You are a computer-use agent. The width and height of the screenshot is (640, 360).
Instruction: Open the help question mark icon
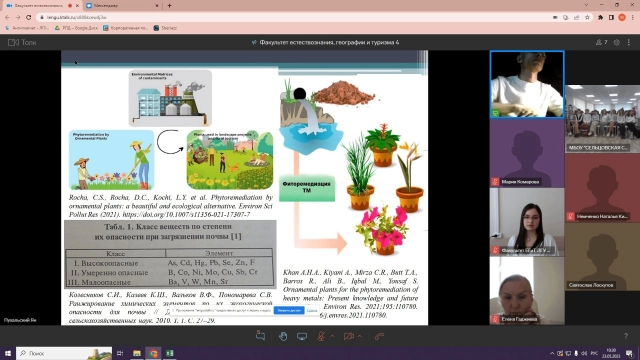pos(626,336)
